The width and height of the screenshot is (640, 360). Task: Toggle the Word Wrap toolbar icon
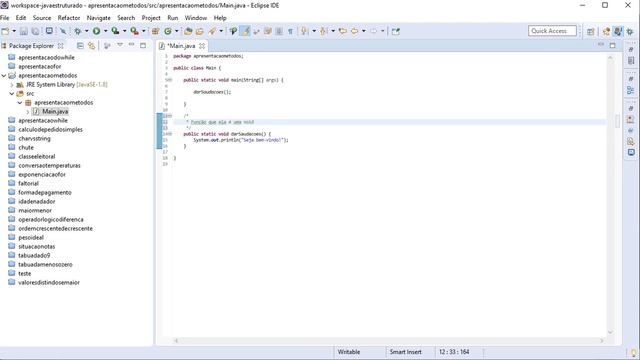(x=268, y=31)
